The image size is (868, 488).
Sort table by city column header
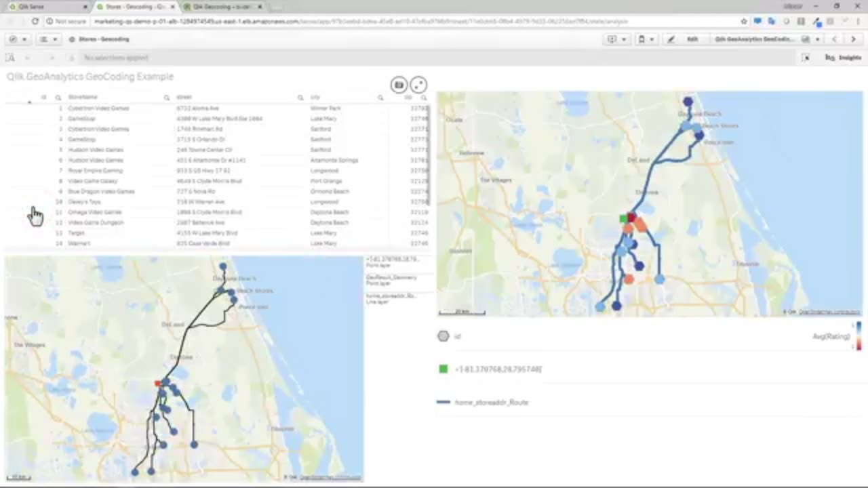(x=315, y=98)
